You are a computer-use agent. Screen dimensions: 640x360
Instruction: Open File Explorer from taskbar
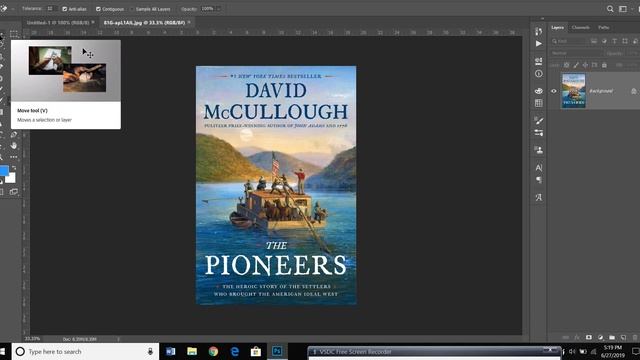point(192,351)
